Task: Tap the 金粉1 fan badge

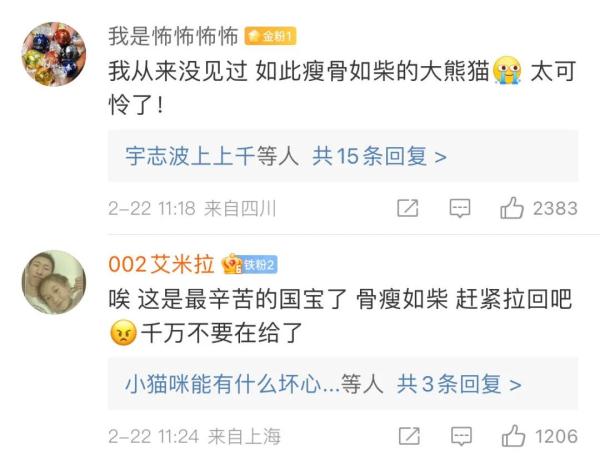Action: click(271, 37)
